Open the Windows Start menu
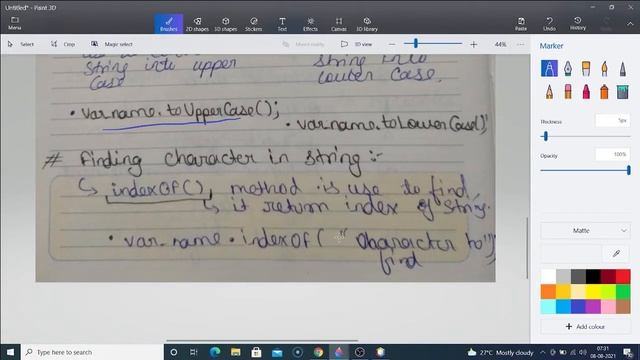The height and width of the screenshot is (360, 640). (10, 352)
